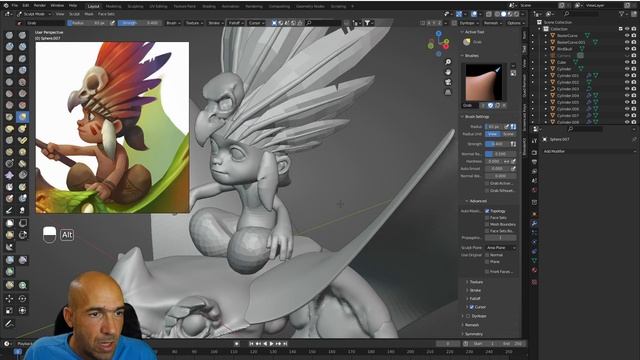640x360 pixels.
Task: Enable Face Sets auto-masking checkbox
Action: (x=487, y=218)
